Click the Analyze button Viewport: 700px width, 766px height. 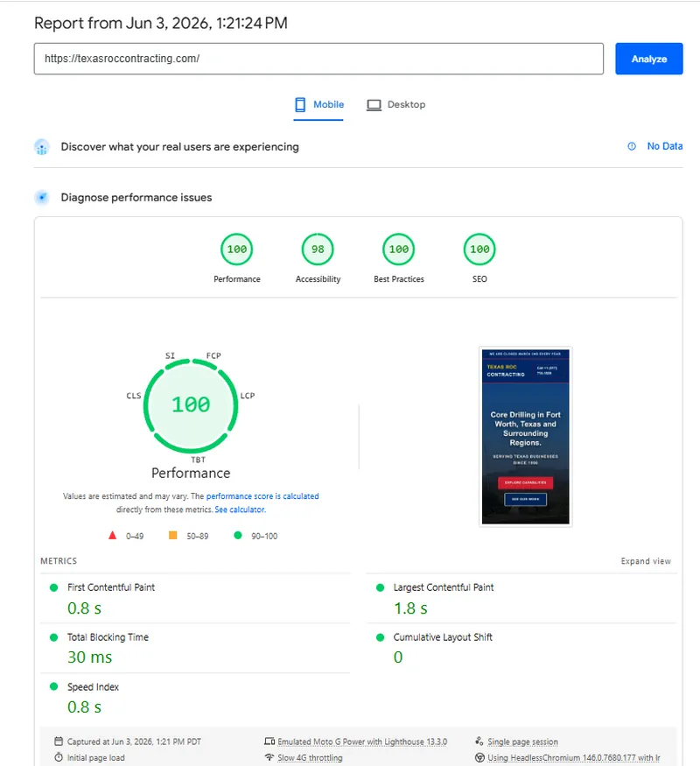pos(648,59)
